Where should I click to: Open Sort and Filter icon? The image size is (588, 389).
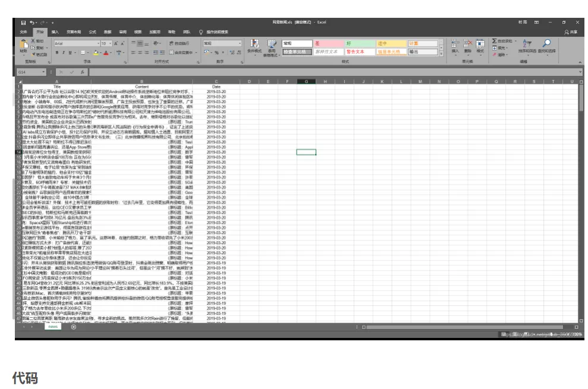tap(527, 44)
